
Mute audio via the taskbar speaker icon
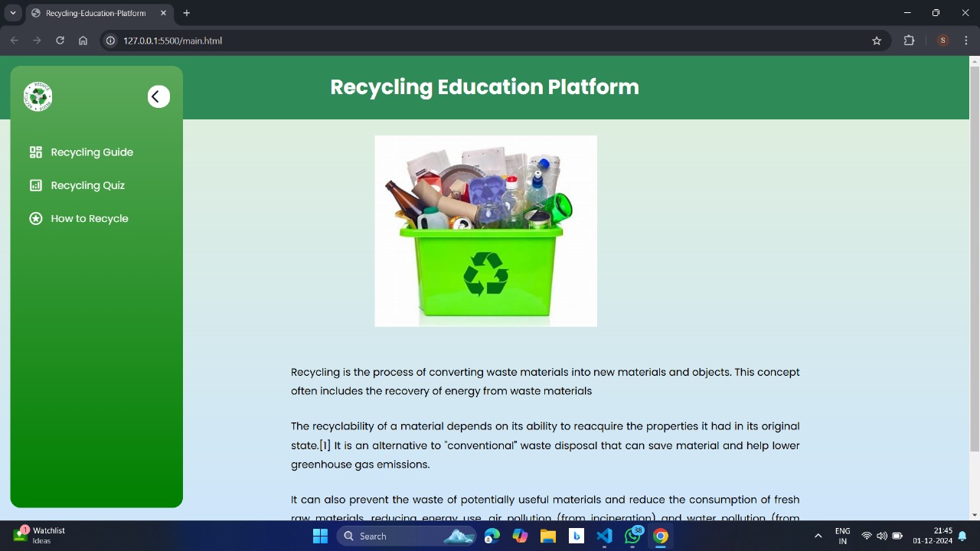coord(882,536)
